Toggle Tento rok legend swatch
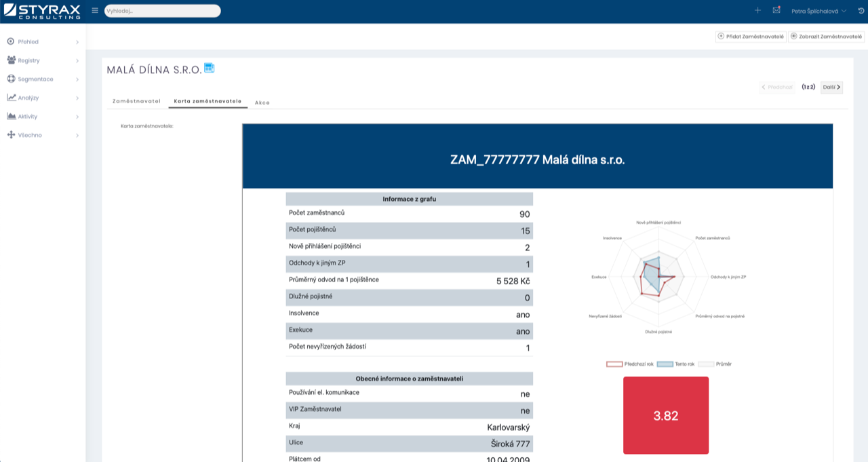The width and height of the screenshot is (868, 462). [665, 364]
